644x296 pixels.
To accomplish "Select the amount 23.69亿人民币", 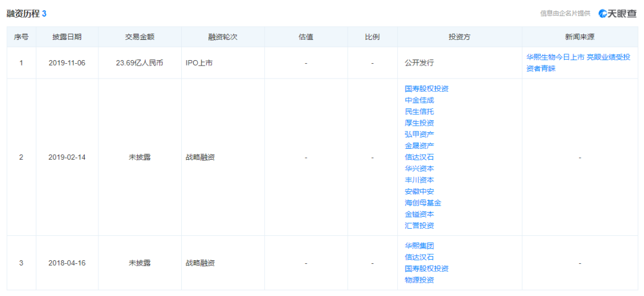I will pos(140,64).
